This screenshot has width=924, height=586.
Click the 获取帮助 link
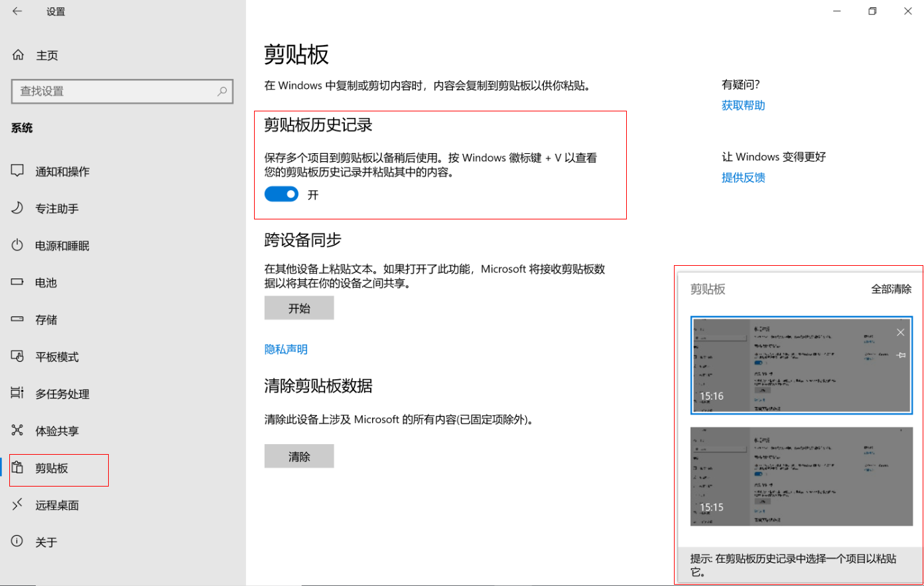click(743, 105)
